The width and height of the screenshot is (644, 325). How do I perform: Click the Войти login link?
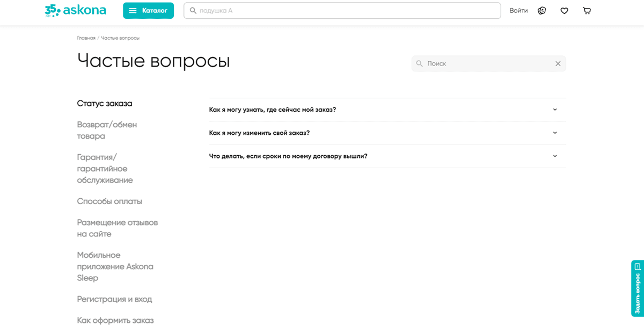(x=518, y=10)
